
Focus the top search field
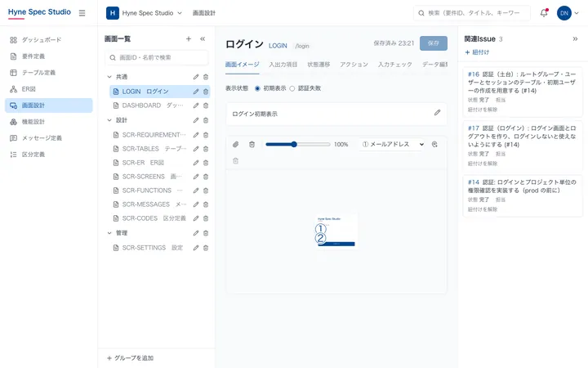click(472, 13)
